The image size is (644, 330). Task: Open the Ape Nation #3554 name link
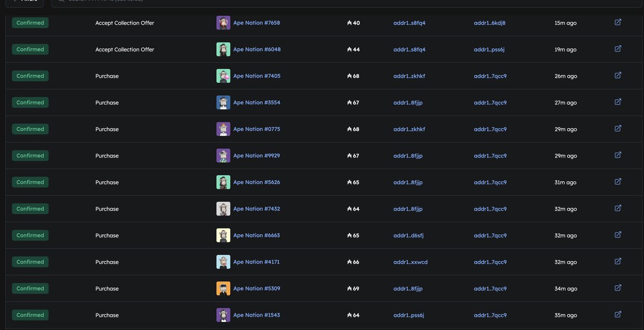(257, 103)
